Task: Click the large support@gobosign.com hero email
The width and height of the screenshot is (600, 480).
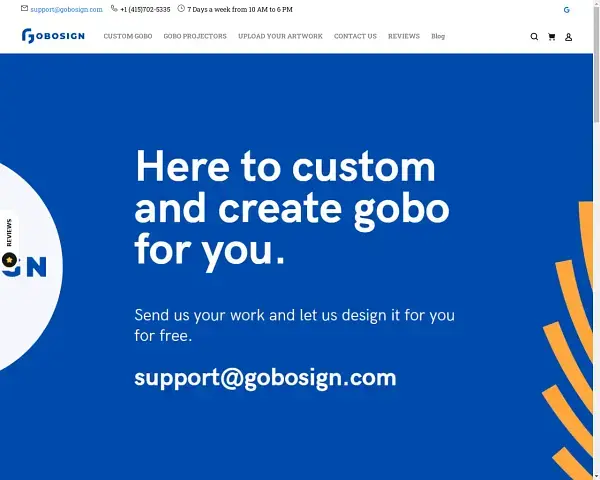Action: (x=265, y=378)
